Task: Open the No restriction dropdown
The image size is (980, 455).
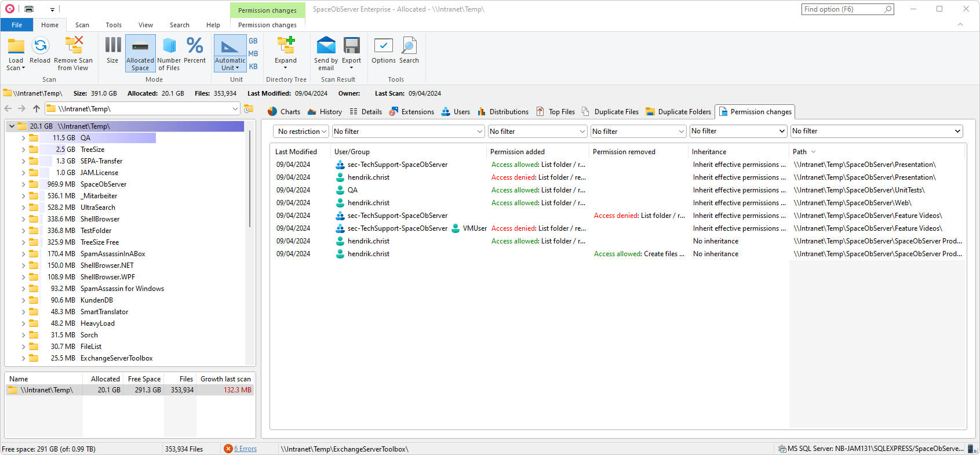Action: [x=301, y=132]
